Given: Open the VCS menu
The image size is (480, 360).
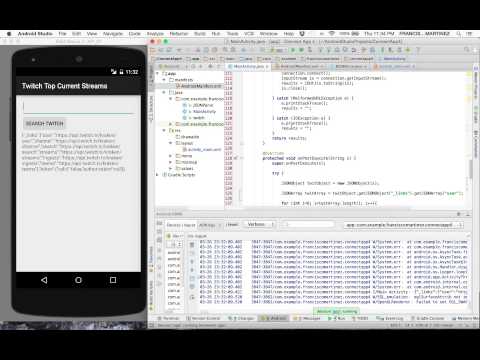Looking at the screenshot, I should pos(249,34).
